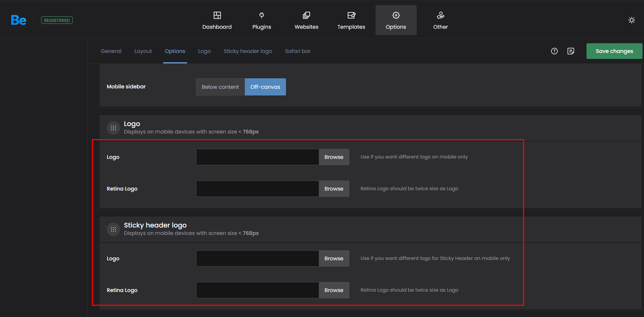Open the Templates section

tap(351, 20)
